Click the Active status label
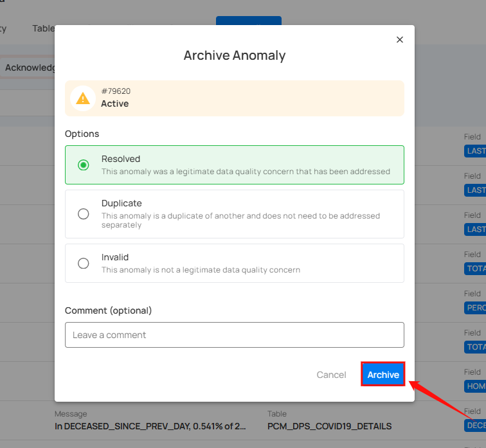The width and height of the screenshot is (486, 448). click(x=114, y=103)
